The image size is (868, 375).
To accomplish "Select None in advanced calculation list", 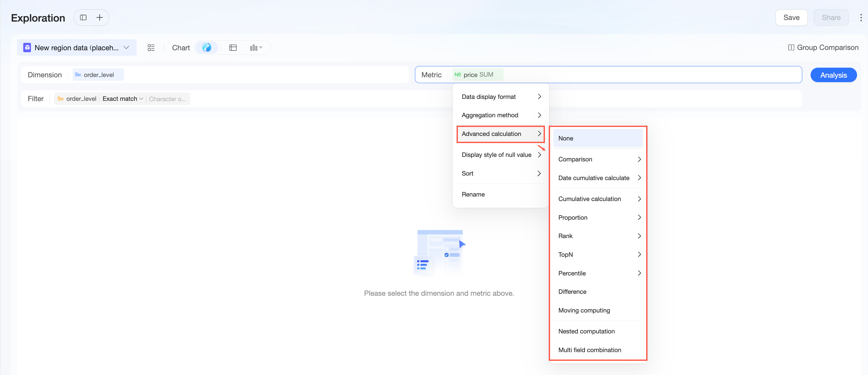I will point(598,138).
